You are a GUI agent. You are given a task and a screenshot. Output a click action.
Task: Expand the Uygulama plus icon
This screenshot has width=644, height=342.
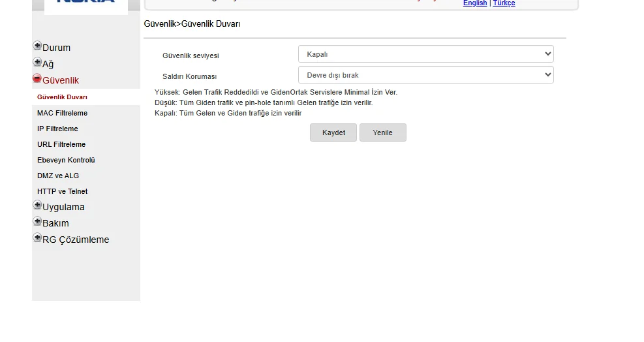pos(37,205)
